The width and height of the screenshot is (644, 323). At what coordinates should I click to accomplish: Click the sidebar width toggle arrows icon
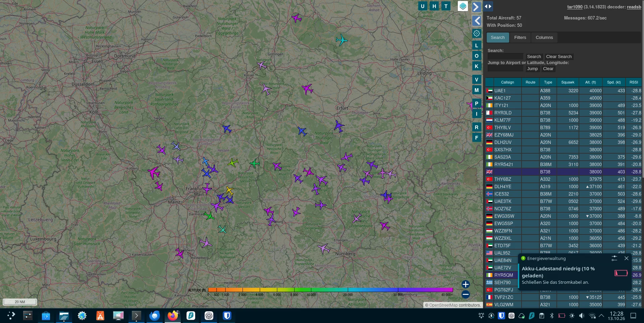coord(488,6)
